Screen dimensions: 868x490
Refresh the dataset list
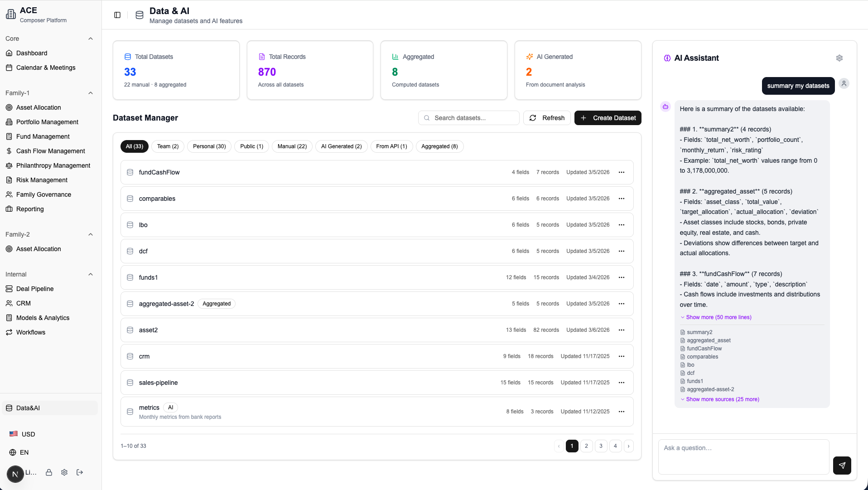pyautogui.click(x=547, y=118)
